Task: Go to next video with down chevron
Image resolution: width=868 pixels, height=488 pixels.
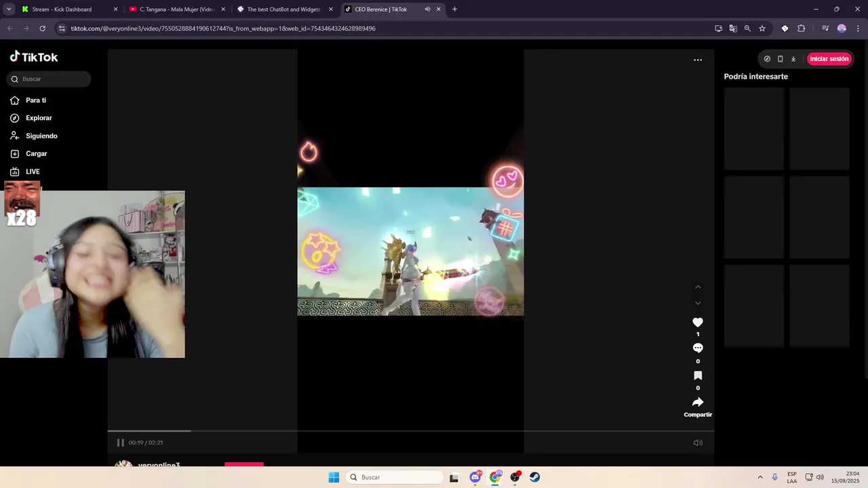Action: [698, 303]
